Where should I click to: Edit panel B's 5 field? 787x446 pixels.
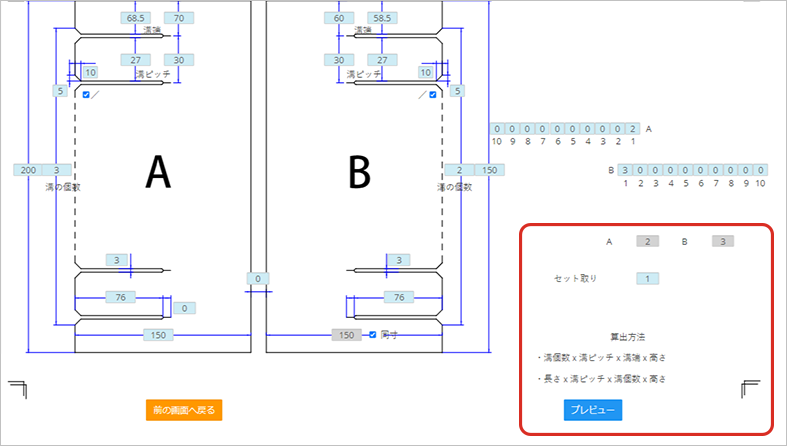(x=457, y=91)
